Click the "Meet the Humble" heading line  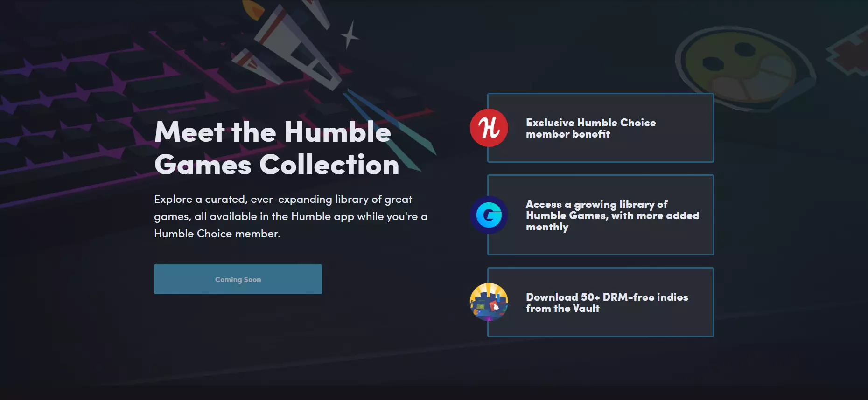(273, 131)
